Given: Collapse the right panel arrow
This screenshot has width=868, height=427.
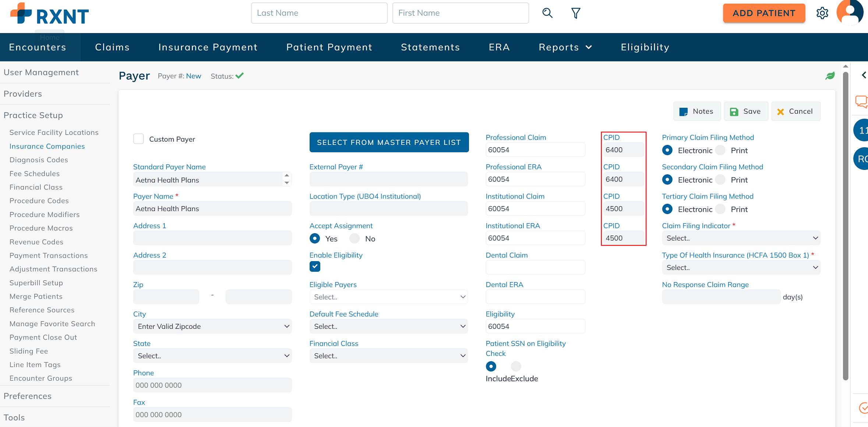Looking at the screenshot, I should [864, 75].
